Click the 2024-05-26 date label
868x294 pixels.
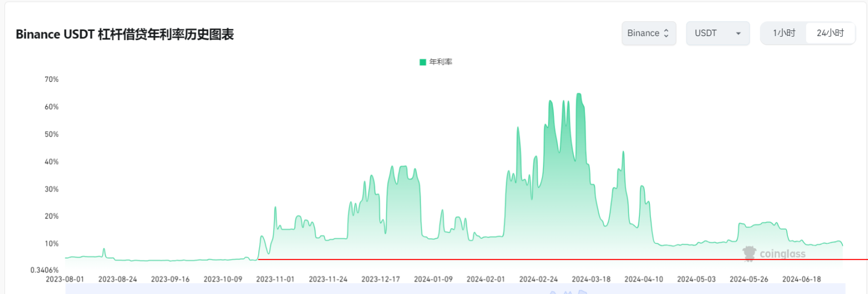pos(749,279)
